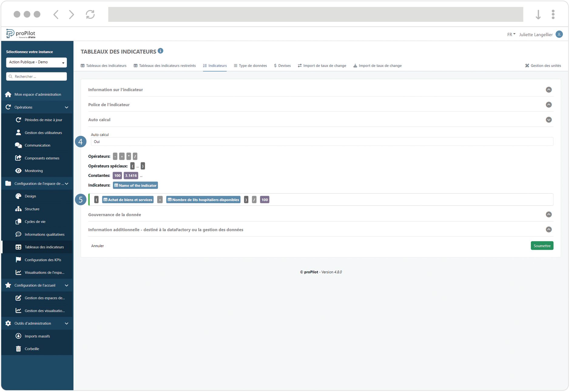
Task: Open Monitoring from the sidebar
Action: coord(34,170)
